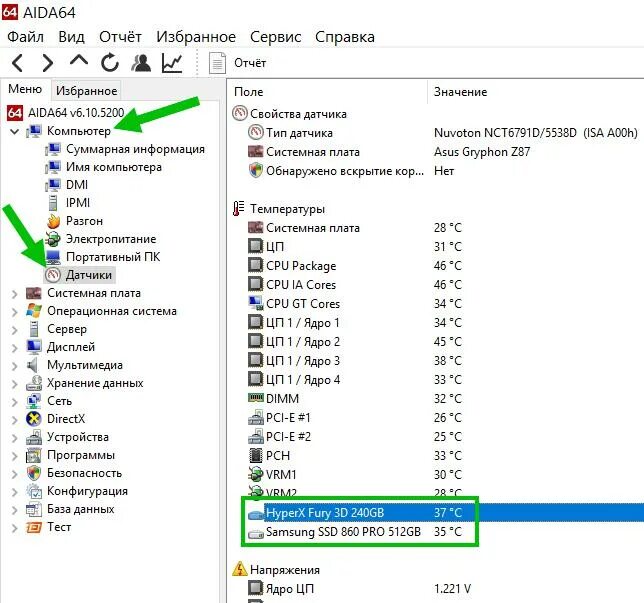Expand the Дисплей tree node
This screenshot has width=644, height=603.
(x=15, y=348)
